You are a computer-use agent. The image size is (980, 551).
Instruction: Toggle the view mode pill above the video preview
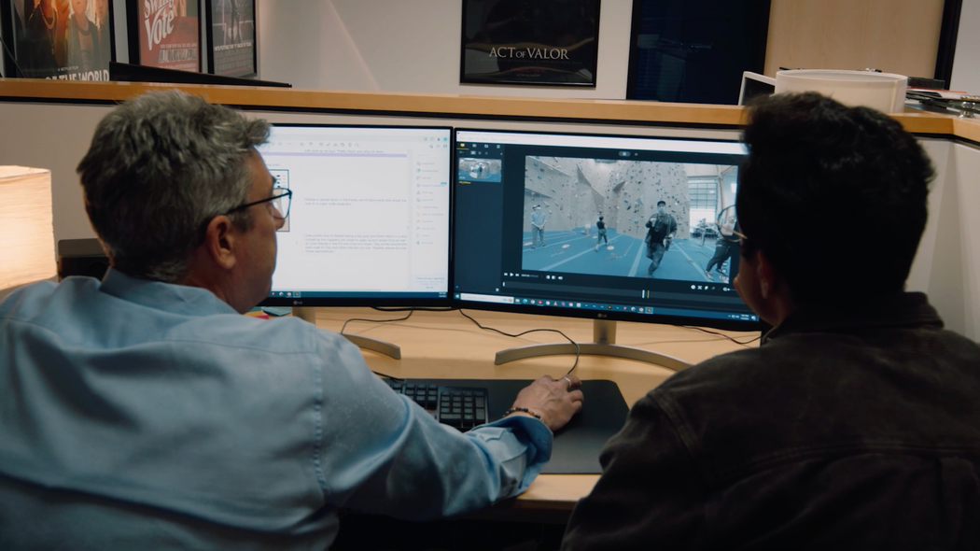[x=624, y=151]
